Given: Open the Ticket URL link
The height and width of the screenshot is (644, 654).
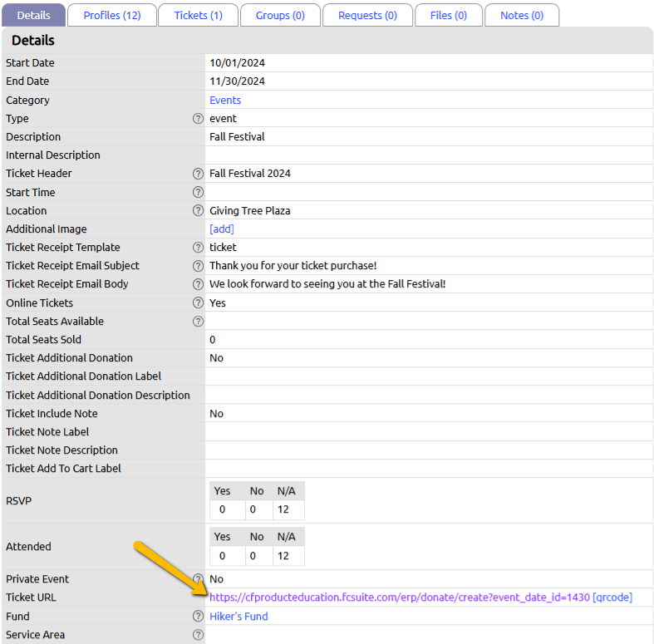Looking at the screenshot, I should (400, 597).
